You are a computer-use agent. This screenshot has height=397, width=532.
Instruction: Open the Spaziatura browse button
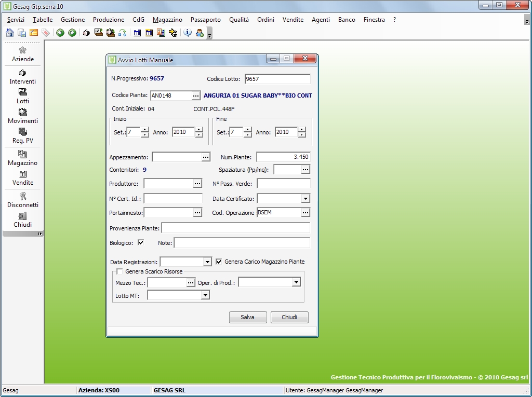point(305,169)
